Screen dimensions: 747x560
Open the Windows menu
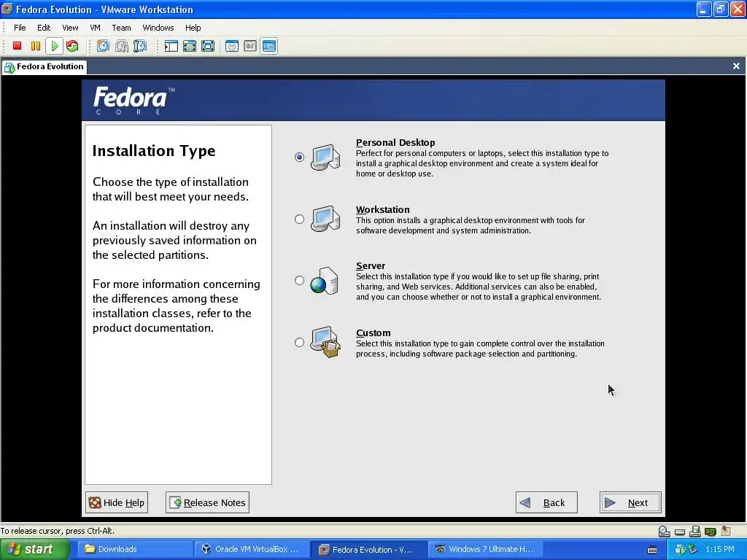(x=158, y=28)
